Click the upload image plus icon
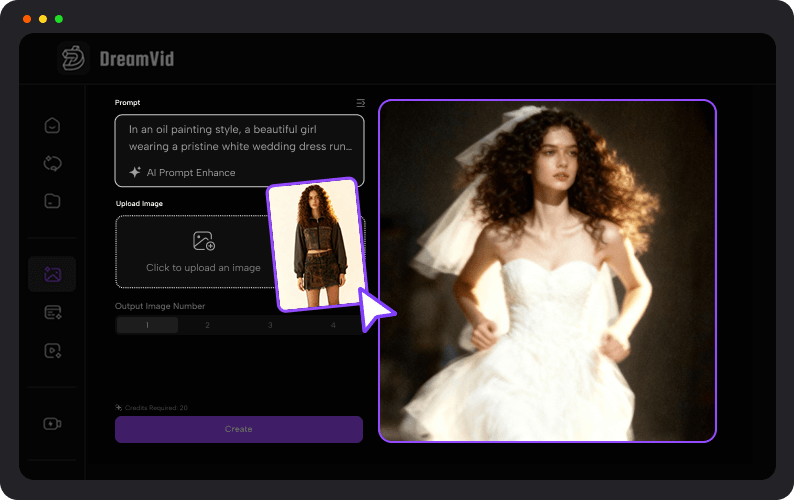 pyautogui.click(x=204, y=241)
